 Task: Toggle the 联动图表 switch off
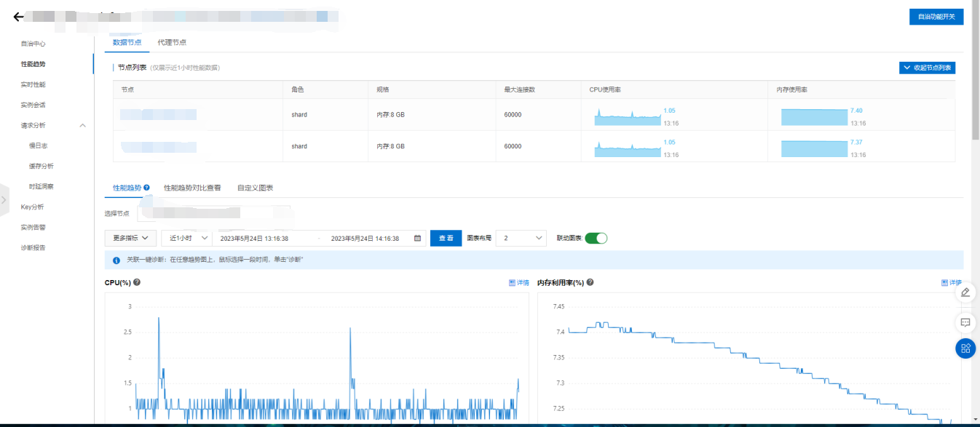pyautogui.click(x=596, y=238)
